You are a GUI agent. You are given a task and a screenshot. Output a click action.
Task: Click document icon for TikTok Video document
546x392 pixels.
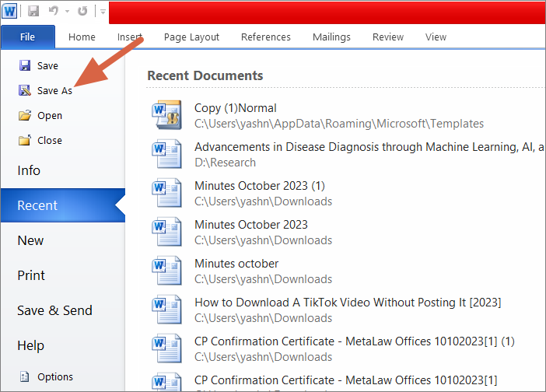166,310
